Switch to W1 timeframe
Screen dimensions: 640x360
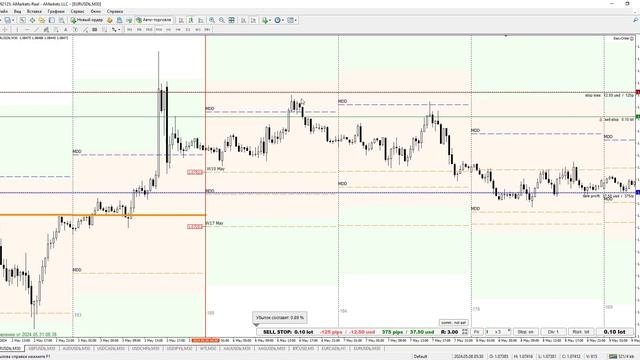(x=198, y=29)
